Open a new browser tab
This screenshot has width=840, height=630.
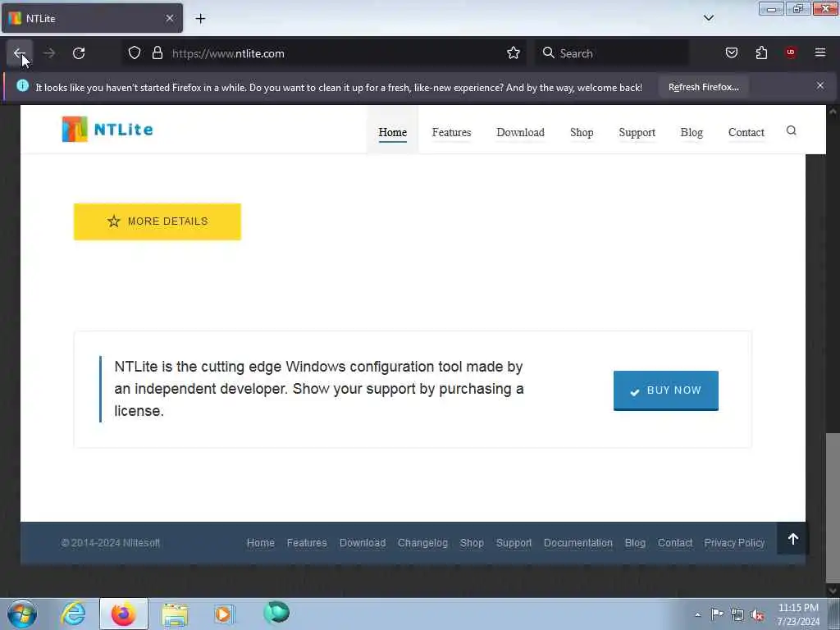(200, 19)
